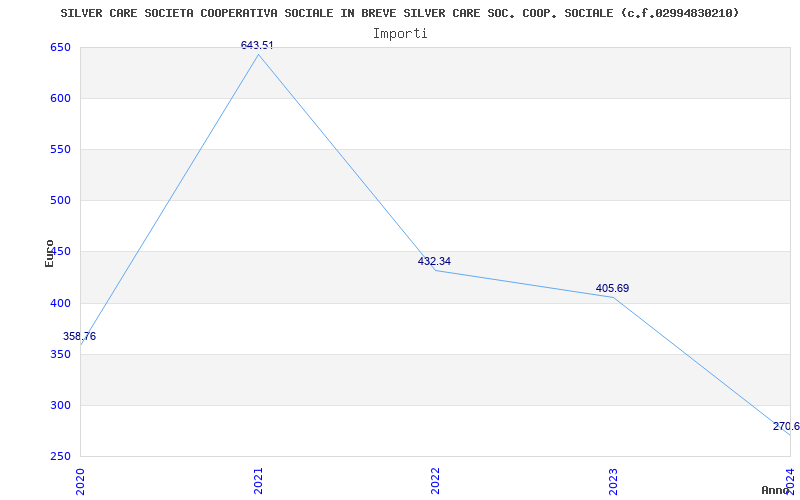Click the 2020 x-axis tick label

81,481
